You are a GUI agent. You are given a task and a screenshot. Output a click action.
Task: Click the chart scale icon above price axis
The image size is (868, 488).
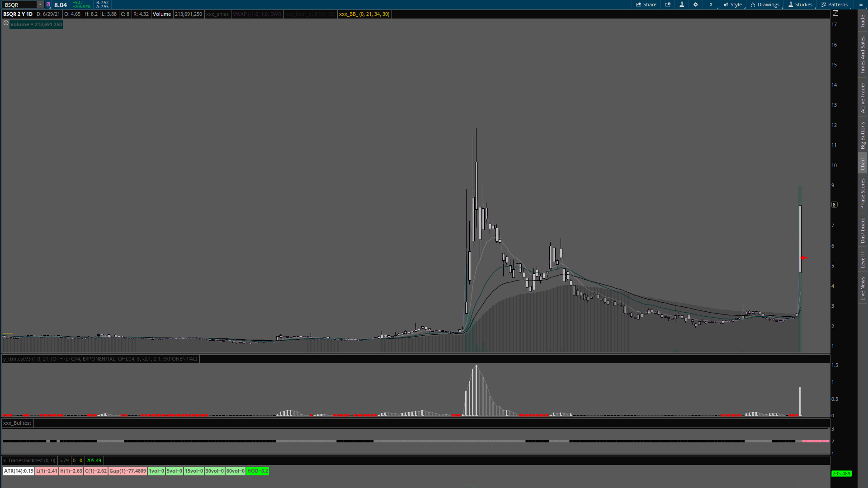[x=835, y=14]
